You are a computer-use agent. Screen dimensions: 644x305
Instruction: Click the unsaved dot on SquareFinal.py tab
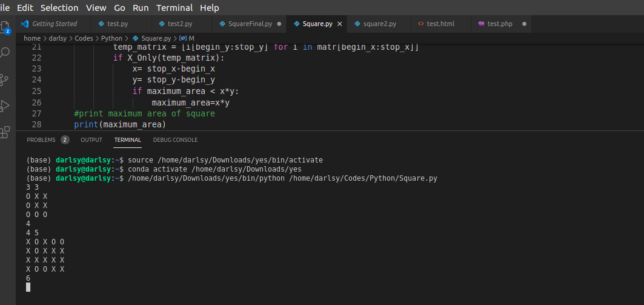click(279, 24)
